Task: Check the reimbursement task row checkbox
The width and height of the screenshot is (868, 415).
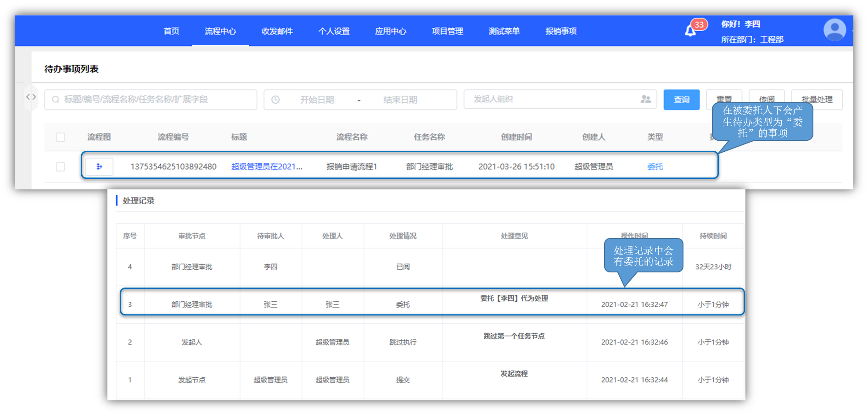Action: point(60,167)
